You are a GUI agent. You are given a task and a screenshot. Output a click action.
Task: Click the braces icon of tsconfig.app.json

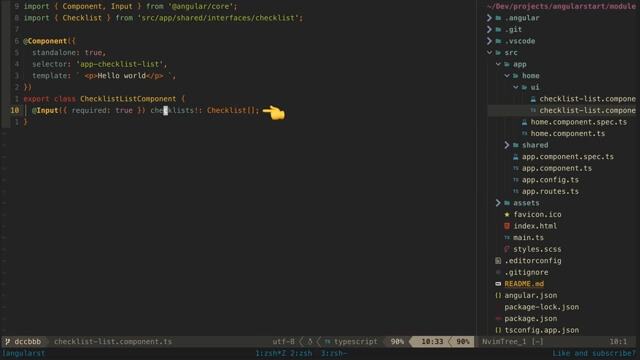498,330
